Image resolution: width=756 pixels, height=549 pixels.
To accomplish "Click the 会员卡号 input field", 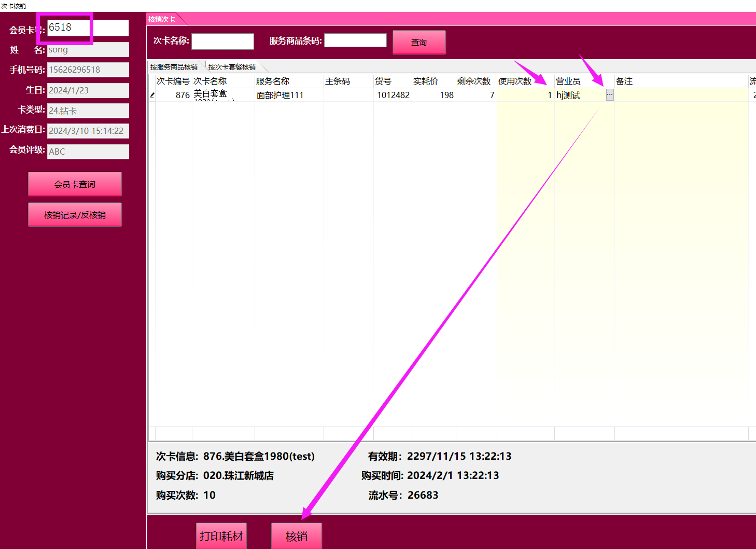I will (x=88, y=28).
